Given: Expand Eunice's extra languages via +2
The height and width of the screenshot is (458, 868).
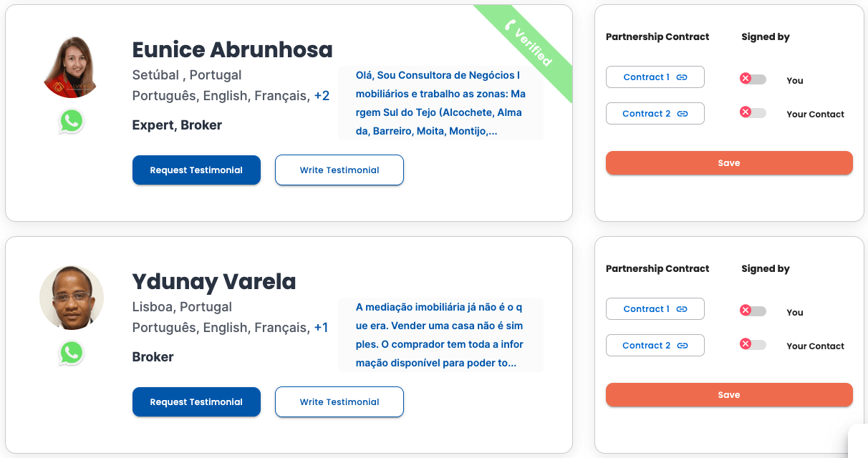Looking at the screenshot, I should [322, 96].
